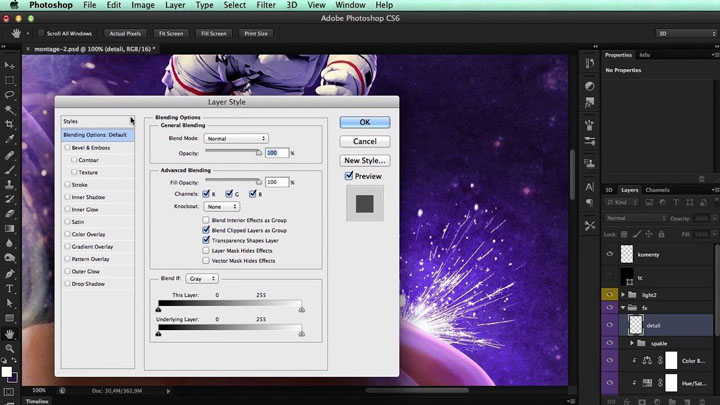Open the Apple menu
The image size is (720, 405).
(x=14, y=5)
